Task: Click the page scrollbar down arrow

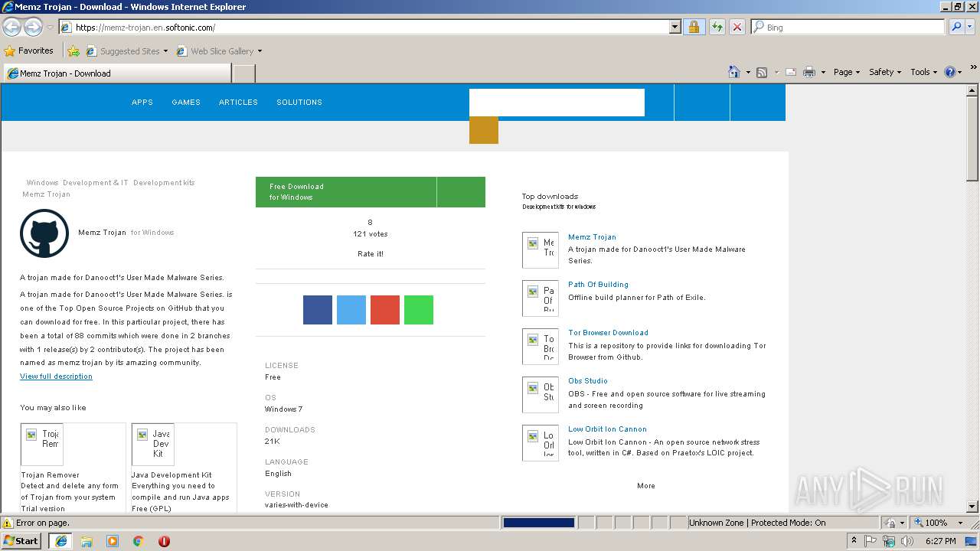Action: (x=972, y=507)
